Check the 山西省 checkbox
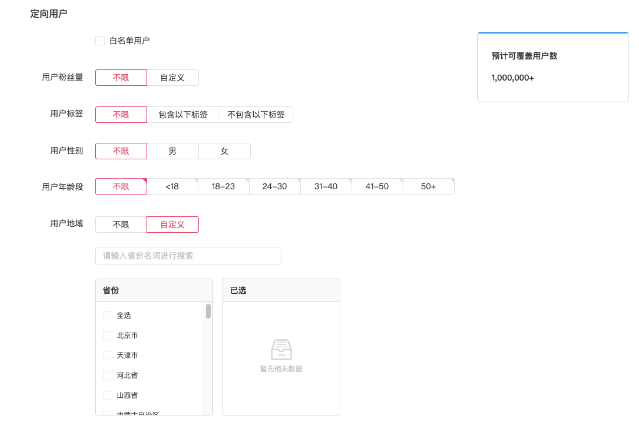The width and height of the screenshot is (639, 442). click(x=108, y=396)
